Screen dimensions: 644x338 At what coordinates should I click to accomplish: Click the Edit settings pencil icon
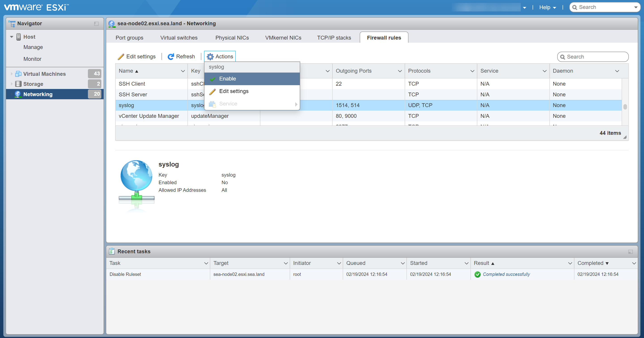[x=121, y=57]
